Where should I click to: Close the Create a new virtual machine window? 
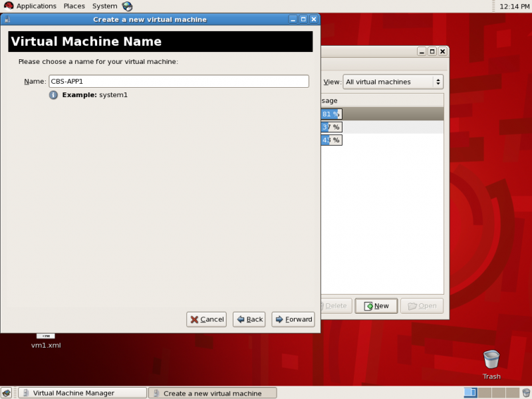314,19
